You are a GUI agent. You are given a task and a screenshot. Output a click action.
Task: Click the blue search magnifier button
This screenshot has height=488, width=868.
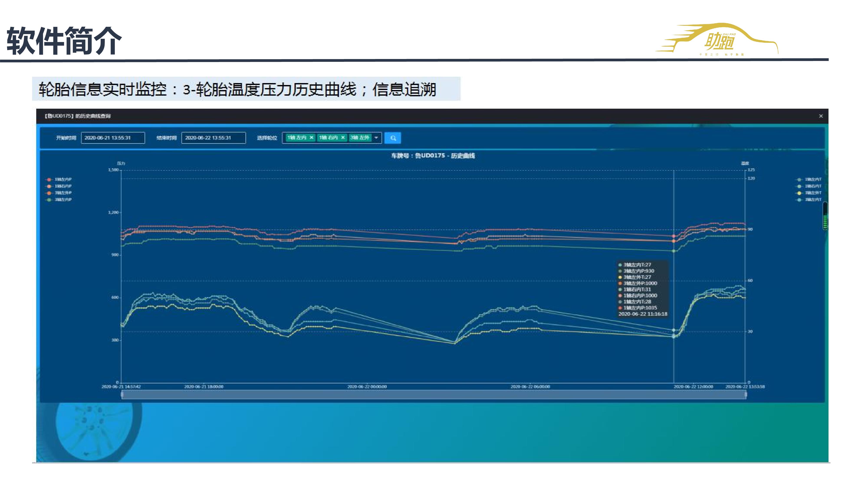[x=393, y=138]
